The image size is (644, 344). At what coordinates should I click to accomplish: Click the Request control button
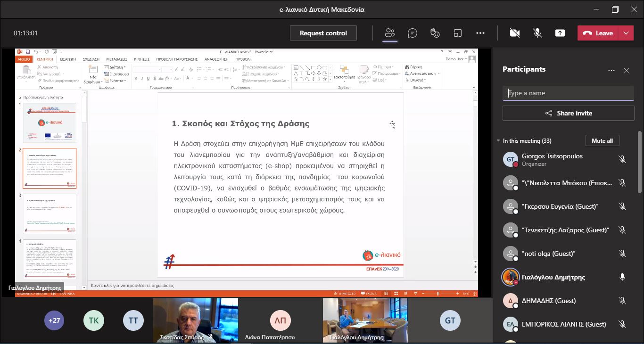coord(323,33)
